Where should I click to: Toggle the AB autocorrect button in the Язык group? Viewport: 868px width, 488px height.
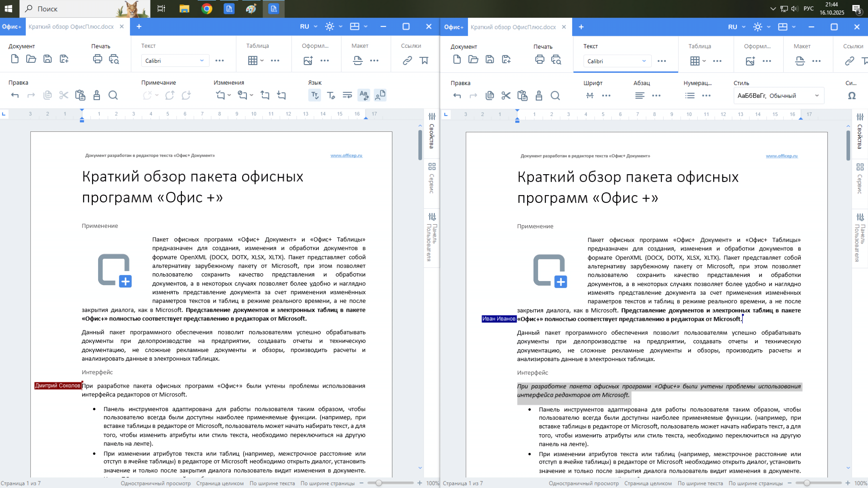coord(363,95)
